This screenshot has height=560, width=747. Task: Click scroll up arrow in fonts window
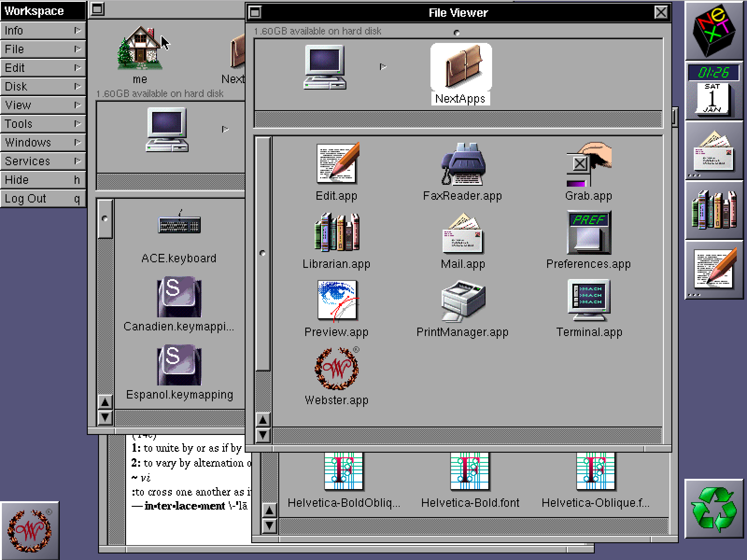coord(269,511)
